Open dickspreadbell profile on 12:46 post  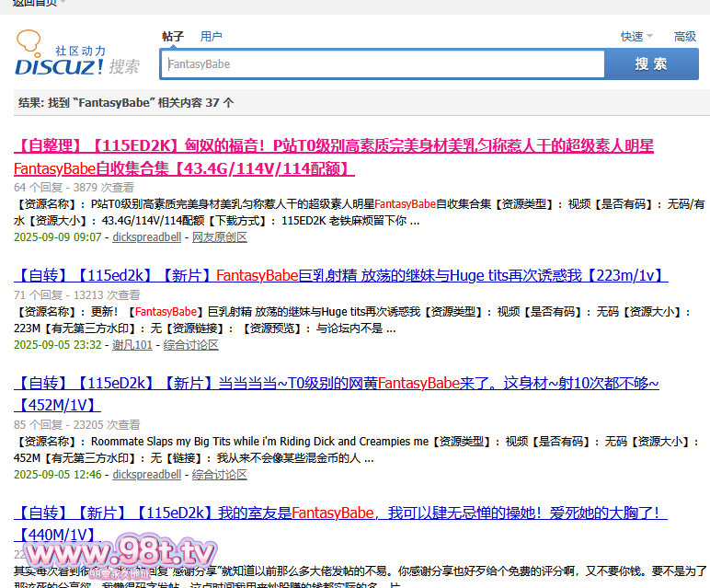(x=147, y=474)
